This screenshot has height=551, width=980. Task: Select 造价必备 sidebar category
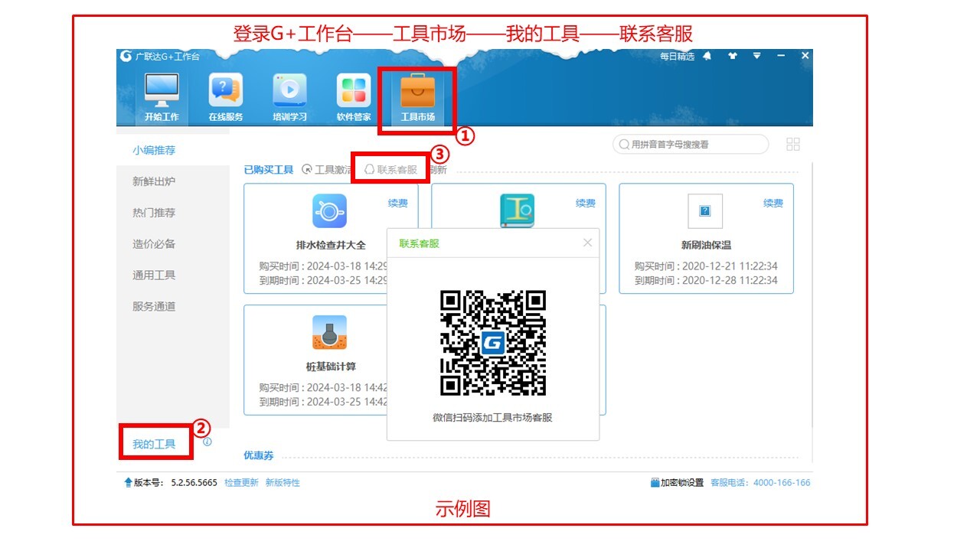[x=154, y=244]
